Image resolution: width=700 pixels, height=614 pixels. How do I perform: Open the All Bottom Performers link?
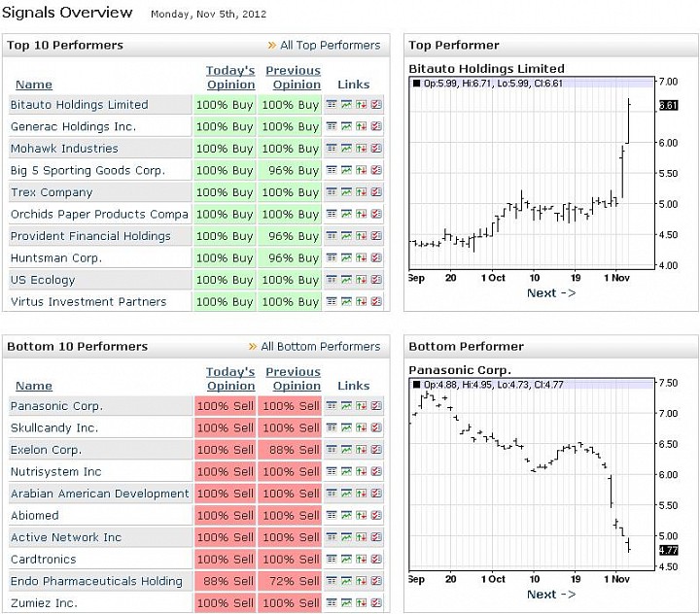321,346
